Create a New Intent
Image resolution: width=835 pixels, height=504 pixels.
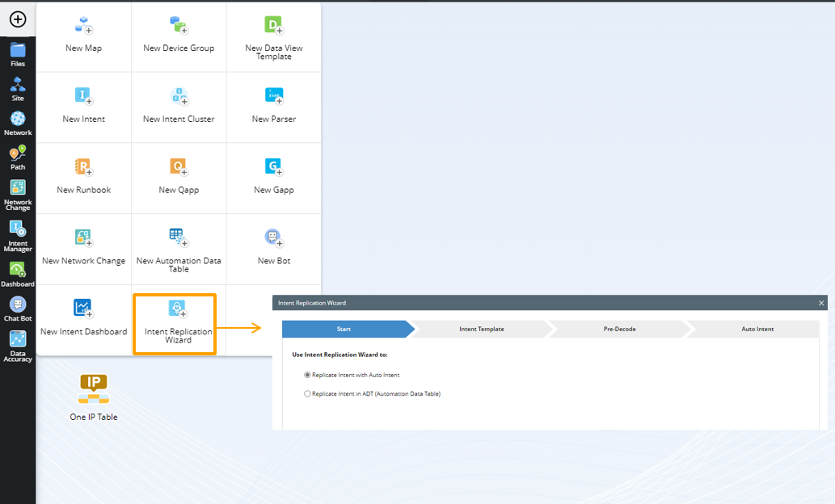click(83, 107)
